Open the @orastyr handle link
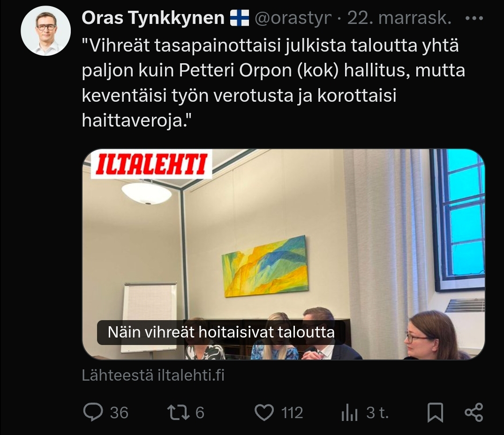 pyautogui.click(x=293, y=18)
